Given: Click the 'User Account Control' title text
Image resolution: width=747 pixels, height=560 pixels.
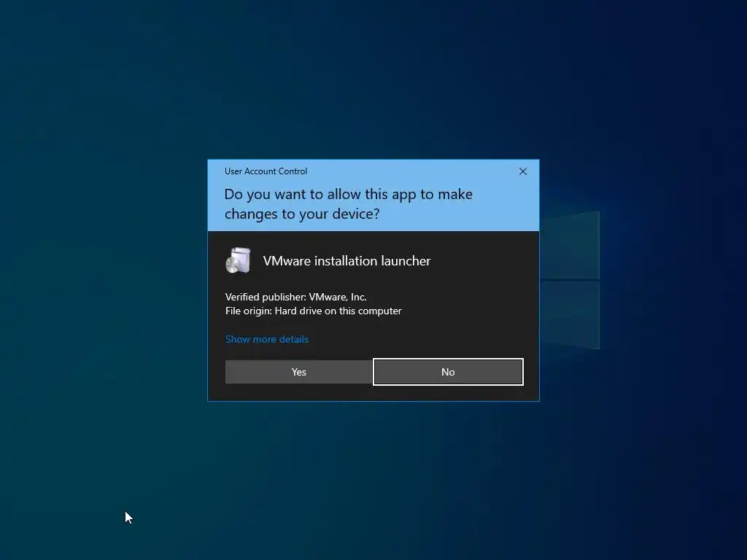Looking at the screenshot, I should (266, 171).
